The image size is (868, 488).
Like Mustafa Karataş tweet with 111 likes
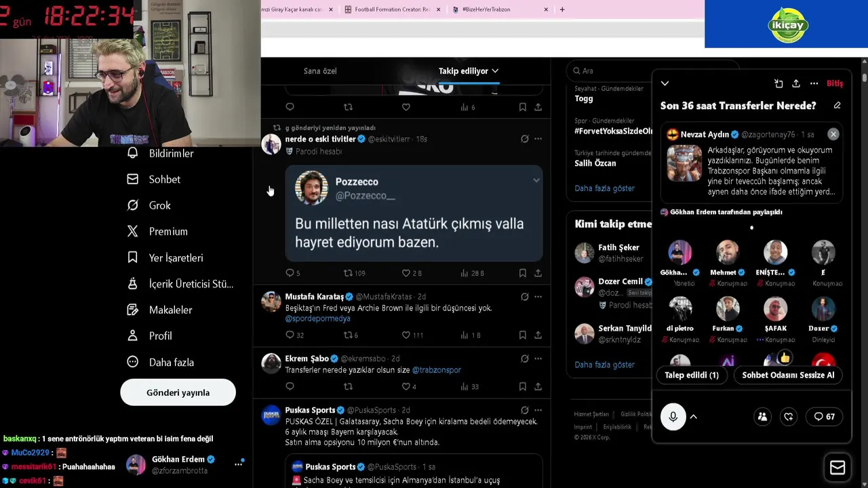tap(412, 335)
